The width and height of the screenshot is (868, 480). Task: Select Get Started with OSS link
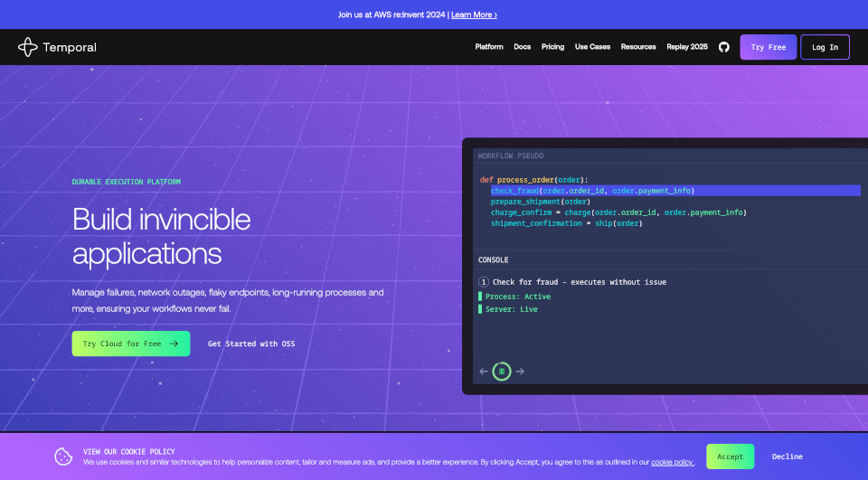click(251, 344)
